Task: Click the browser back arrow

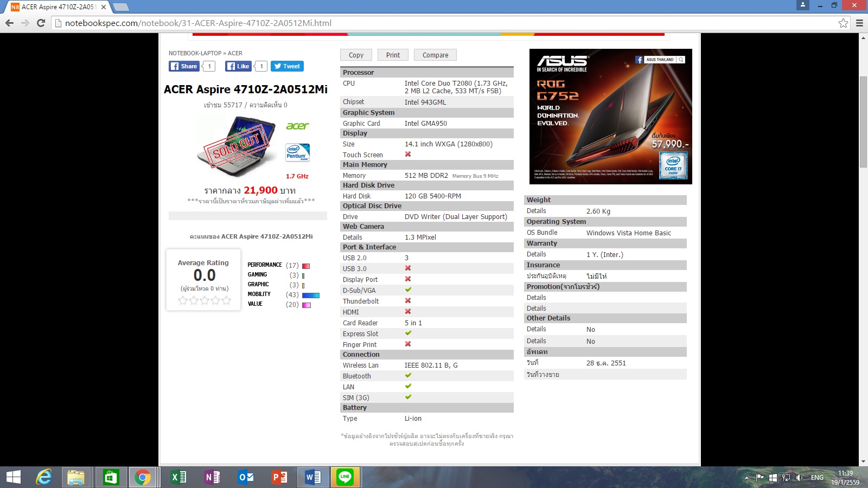Action: pyautogui.click(x=9, y=23)
